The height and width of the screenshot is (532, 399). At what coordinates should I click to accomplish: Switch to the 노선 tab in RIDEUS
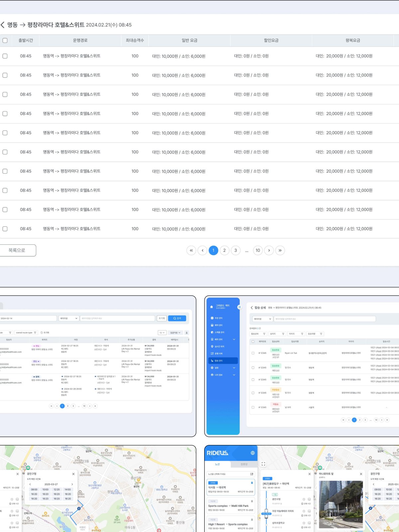click(x=217, y=464)
